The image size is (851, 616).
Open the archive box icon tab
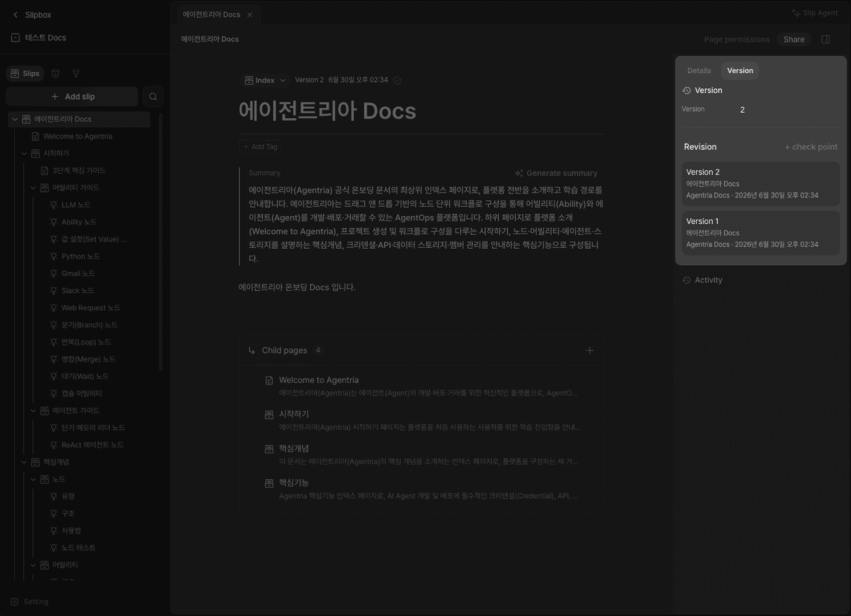point(55,73)
